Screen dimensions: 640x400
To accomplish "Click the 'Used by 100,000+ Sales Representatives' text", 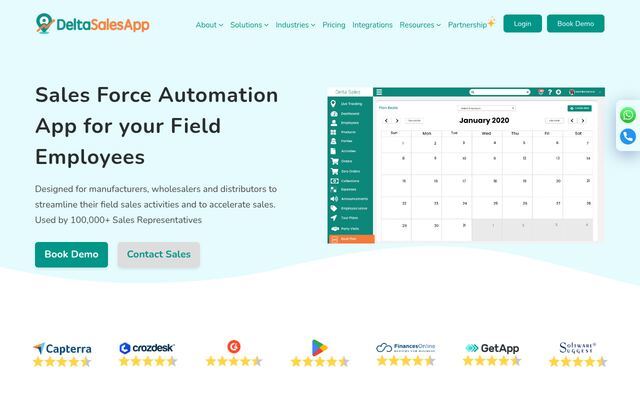I will [x=118, y=220].
